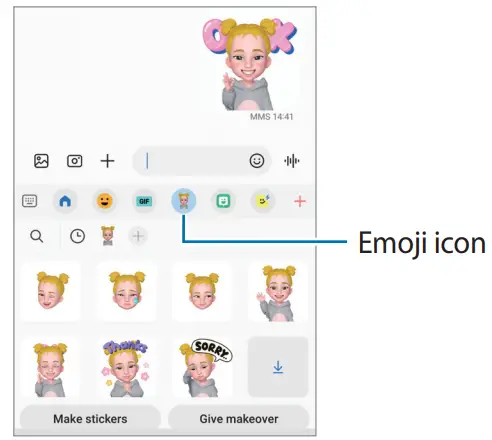Tap the smiley face inside text field

[x=257, y=161]
